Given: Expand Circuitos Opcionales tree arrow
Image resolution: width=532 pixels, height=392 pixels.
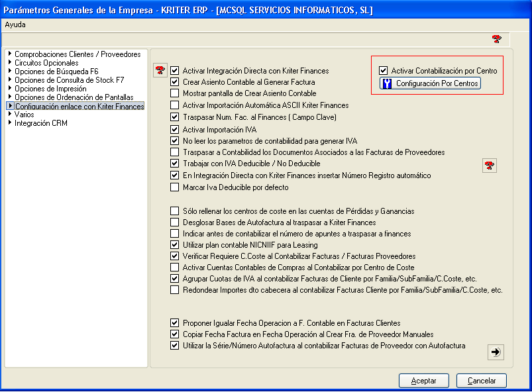Looking at the screenshot, I should [x=10, y=62].
